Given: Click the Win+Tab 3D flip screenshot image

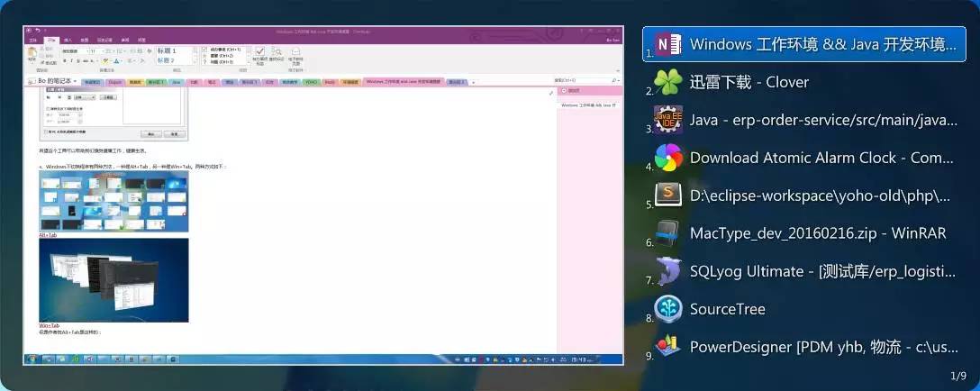Looking at the screenshot, I should pyautogui.click(x=113, y=279).
